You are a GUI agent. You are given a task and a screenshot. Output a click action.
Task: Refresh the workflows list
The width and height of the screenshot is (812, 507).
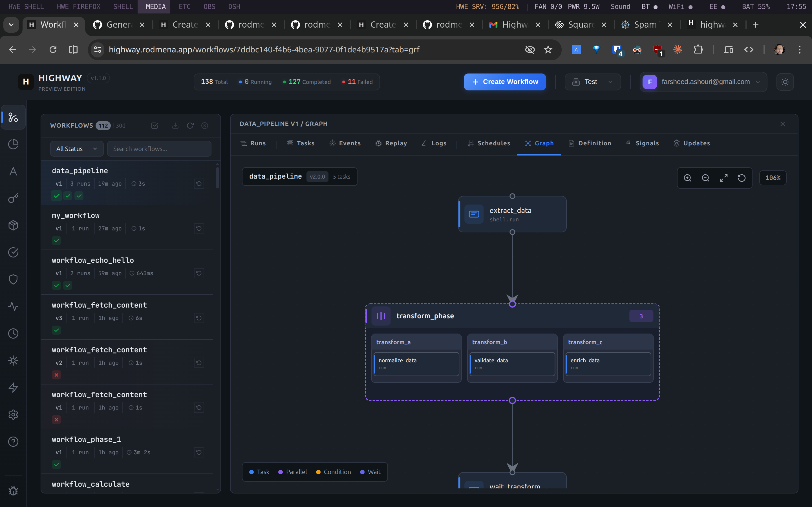(x=190, y=125)
